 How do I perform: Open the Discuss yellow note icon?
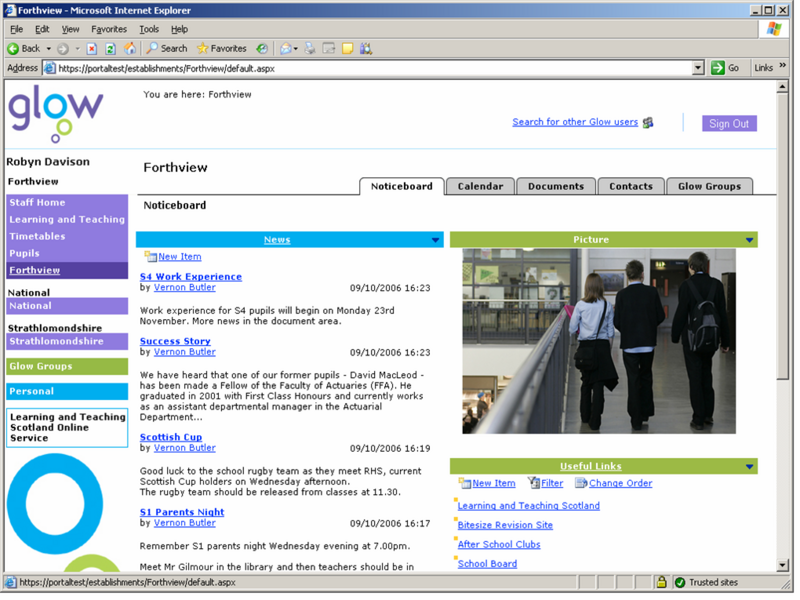point(348,49)
